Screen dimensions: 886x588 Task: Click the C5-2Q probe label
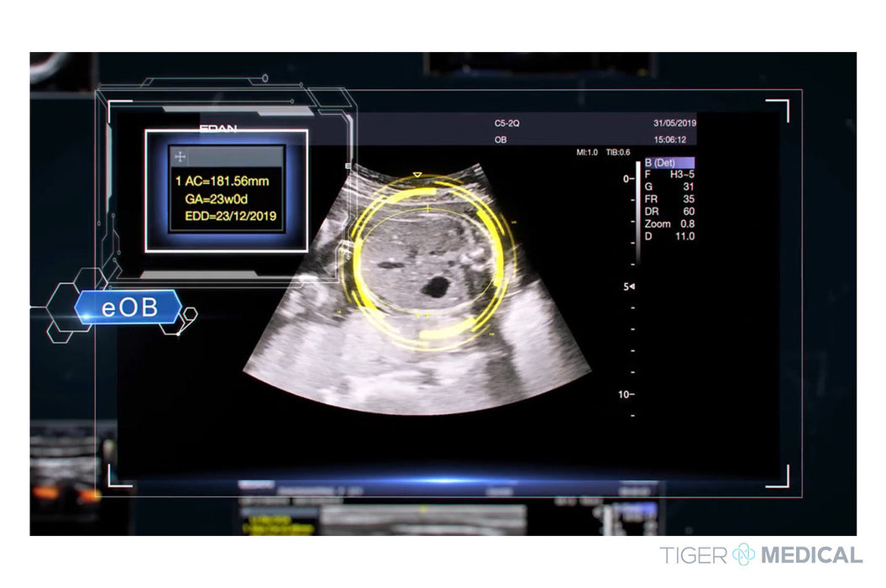click(x=507, y=123)
